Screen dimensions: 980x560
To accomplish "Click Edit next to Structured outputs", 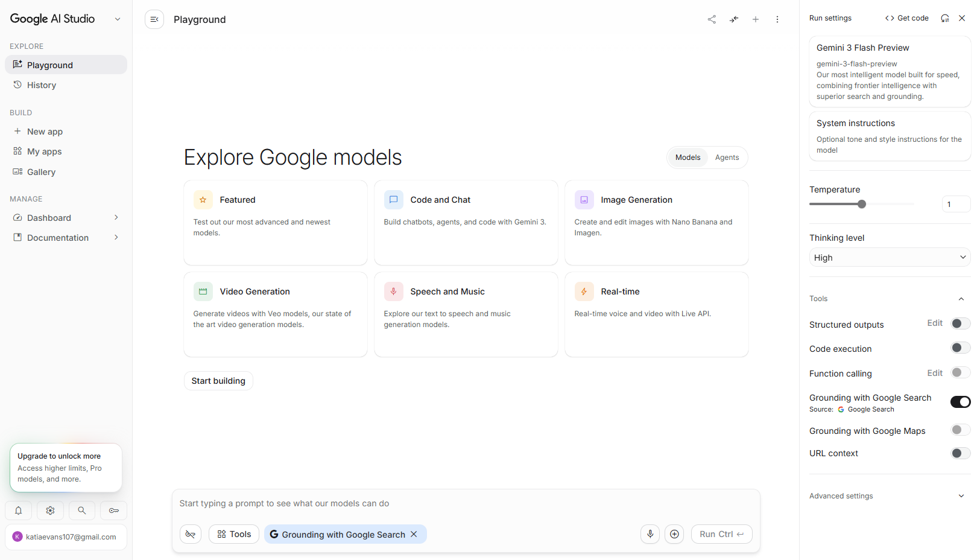I will 935,323.
